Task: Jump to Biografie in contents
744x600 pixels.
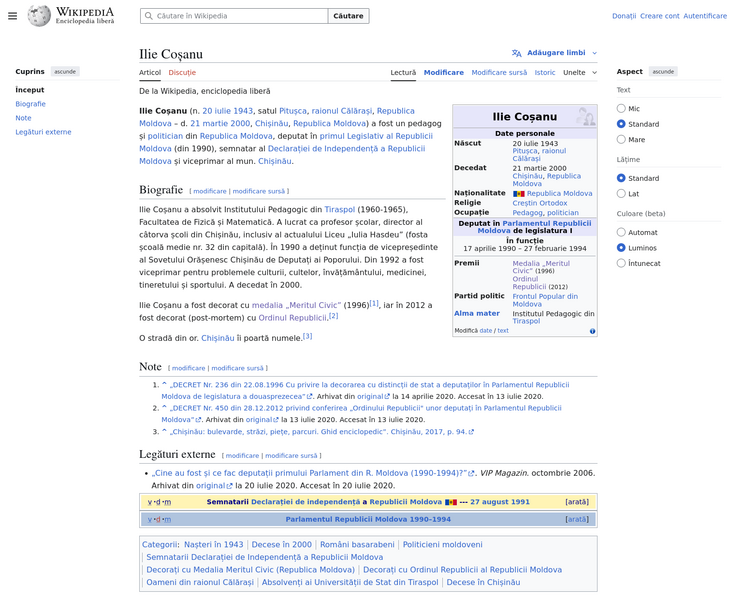Action: [30, 104]
